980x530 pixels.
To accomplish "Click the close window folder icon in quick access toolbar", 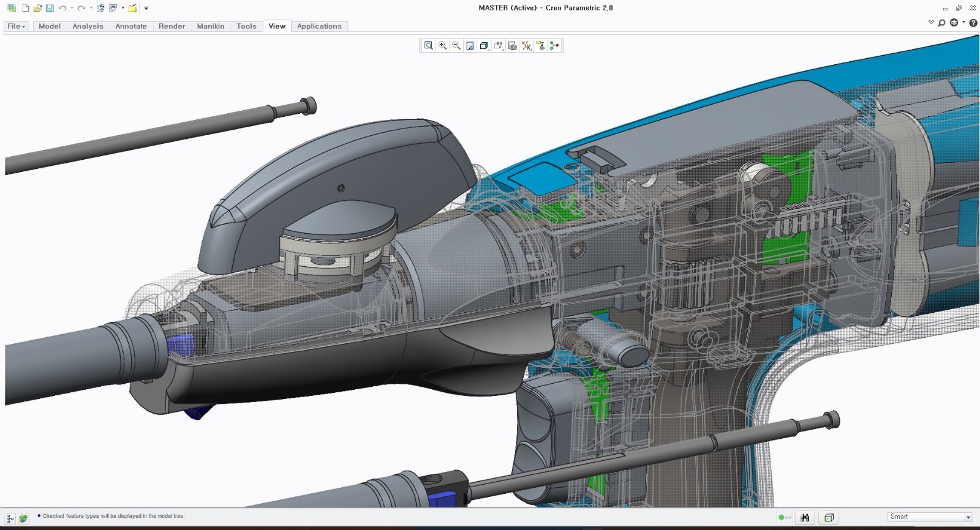I will (132, 8).
